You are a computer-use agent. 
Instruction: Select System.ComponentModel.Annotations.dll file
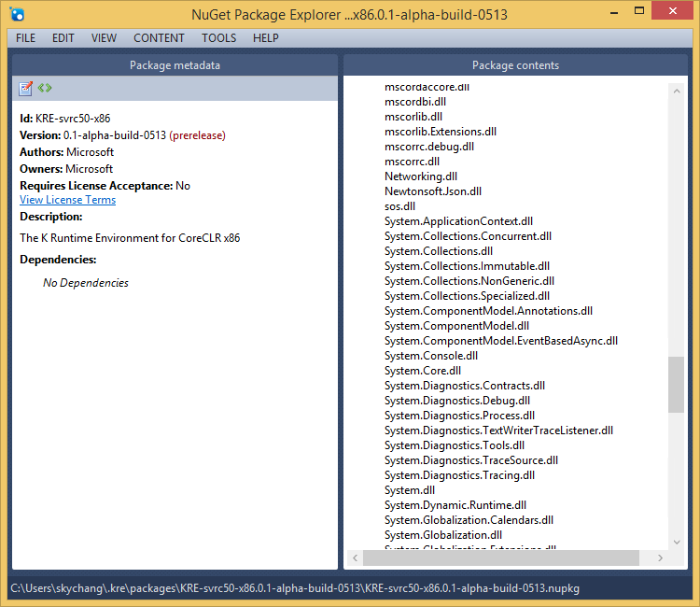click(x=488, y=311)
